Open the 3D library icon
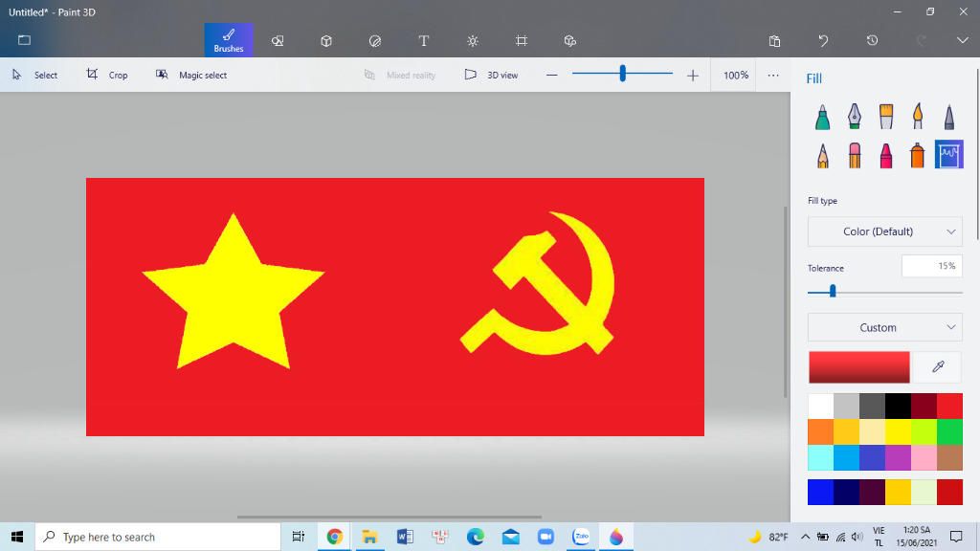 pos(570,40)
